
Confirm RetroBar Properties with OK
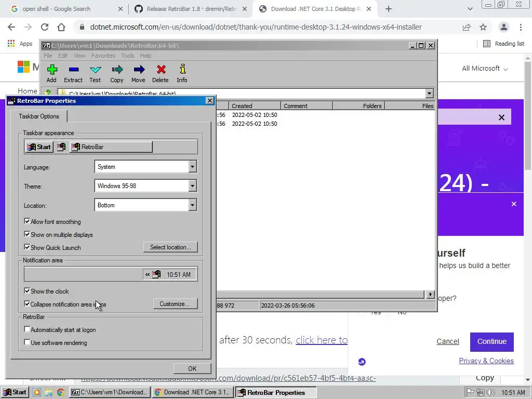coord(192,368)
